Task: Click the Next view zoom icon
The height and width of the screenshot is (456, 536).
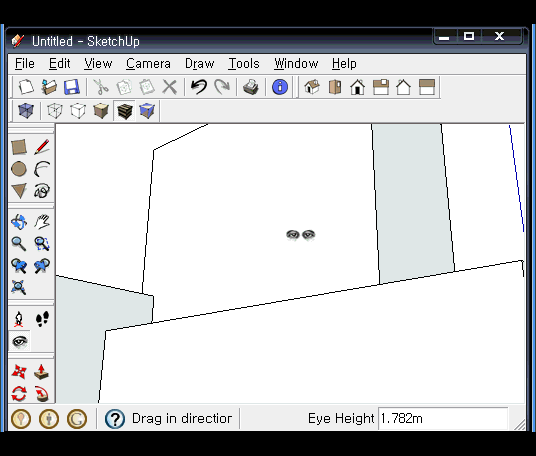Action: coord(42,266)
